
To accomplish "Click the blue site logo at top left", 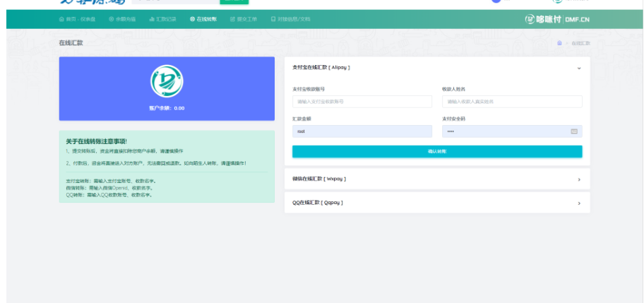I will pyautogui.click(x=93, y=1).
